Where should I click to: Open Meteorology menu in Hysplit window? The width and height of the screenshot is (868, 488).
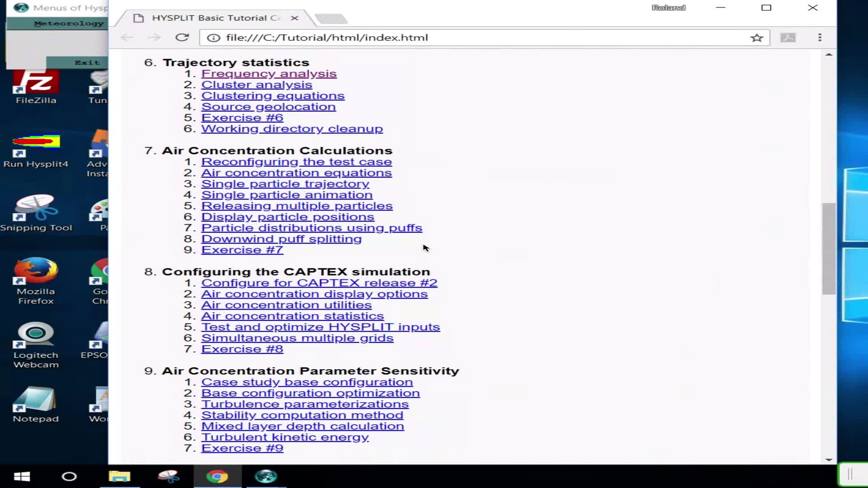[x=69, y=23]
